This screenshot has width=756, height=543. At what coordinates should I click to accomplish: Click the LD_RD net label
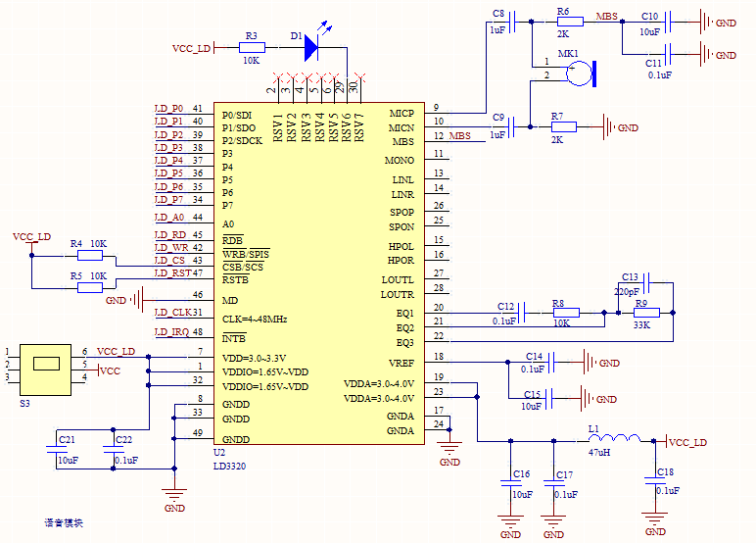170,234
